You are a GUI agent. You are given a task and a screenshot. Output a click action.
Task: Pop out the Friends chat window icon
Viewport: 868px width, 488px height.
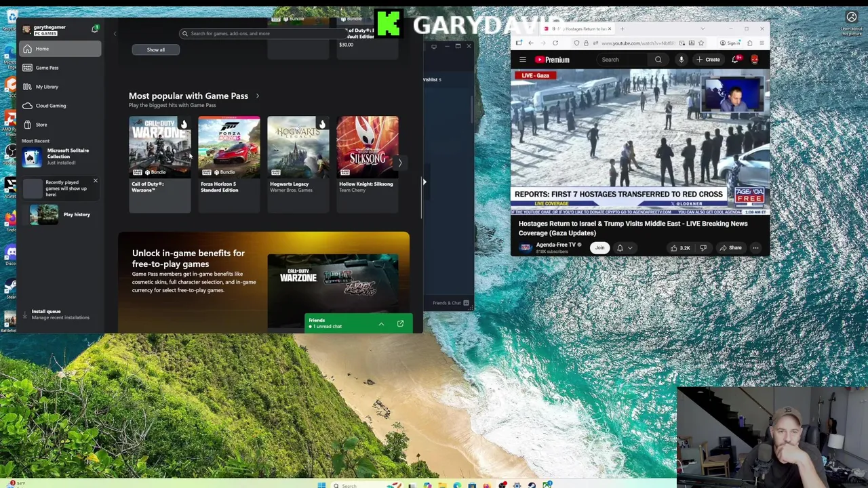tap(400, 324)
